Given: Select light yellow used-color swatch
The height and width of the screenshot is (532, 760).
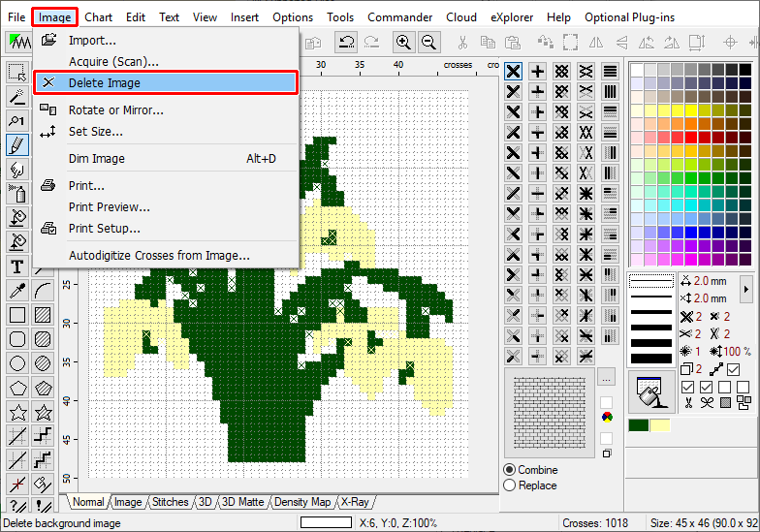Looking at the screenshot, I should (659, 425).
